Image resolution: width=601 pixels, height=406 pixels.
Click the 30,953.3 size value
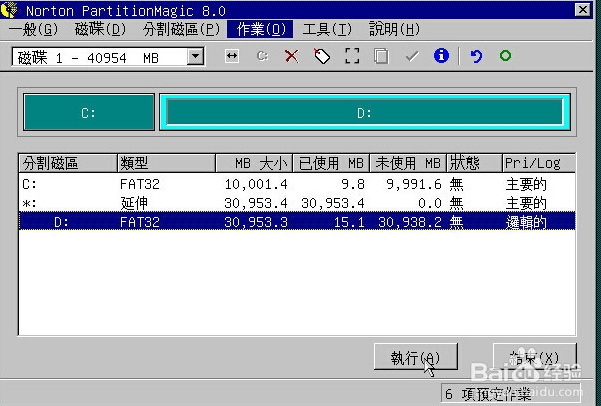tap(256, 222)
